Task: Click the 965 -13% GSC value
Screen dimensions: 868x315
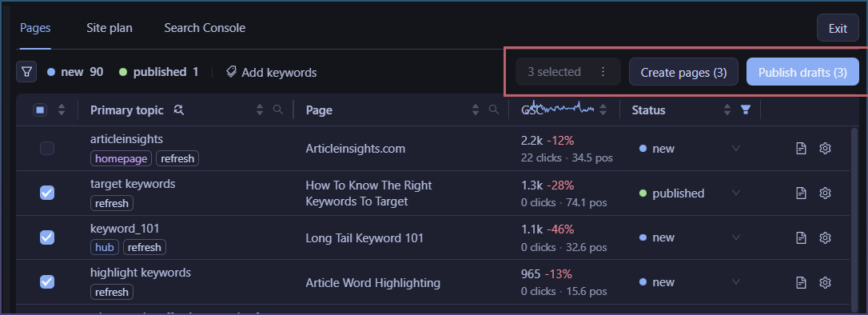Action: 547,274
